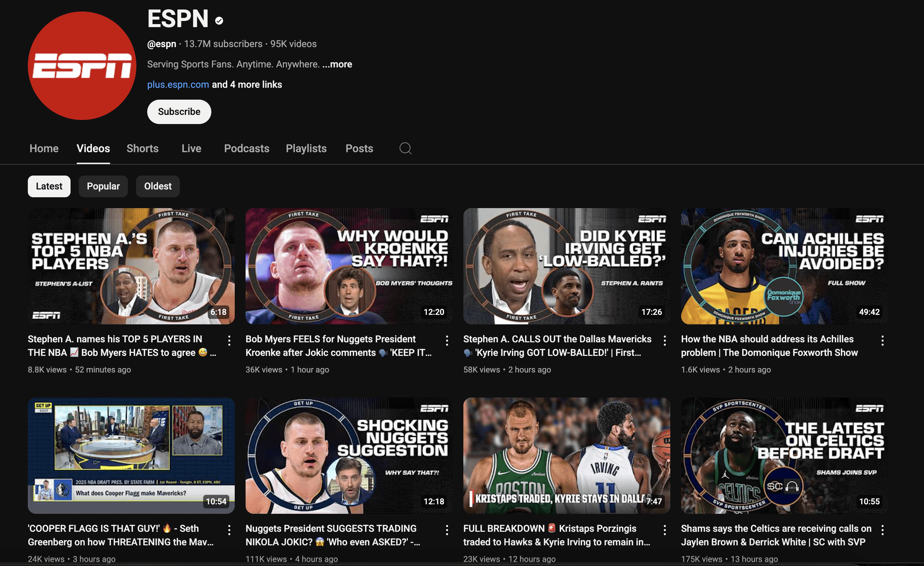Open options menu for Stephen A. CALLS OUT video
The width and height of the screenshot is (924, 566).
pos(665,341)
